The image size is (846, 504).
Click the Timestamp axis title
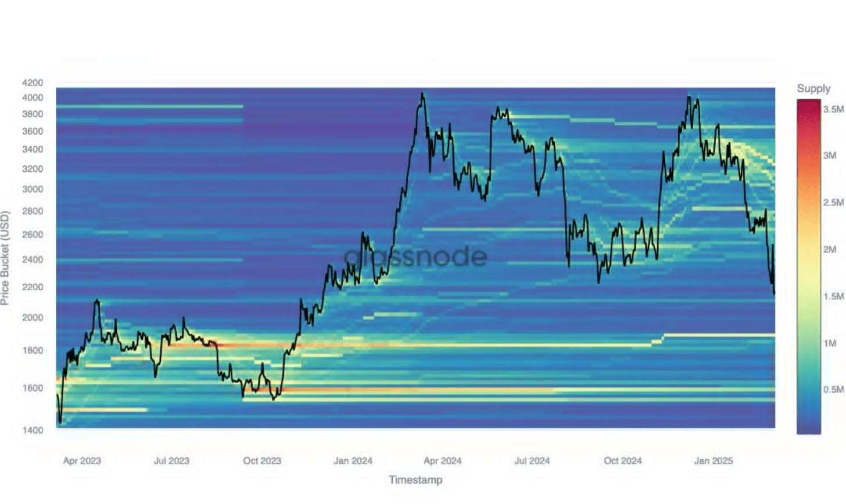pos(415,480)
